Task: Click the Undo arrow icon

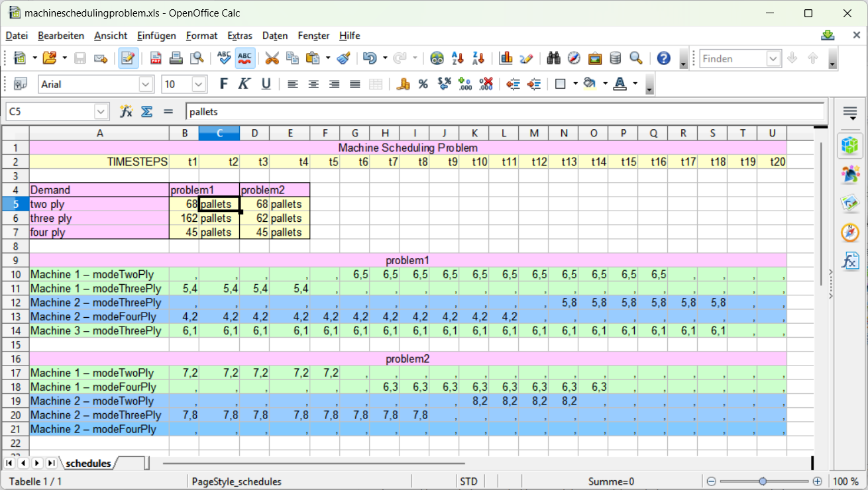Action: point(370,58)
